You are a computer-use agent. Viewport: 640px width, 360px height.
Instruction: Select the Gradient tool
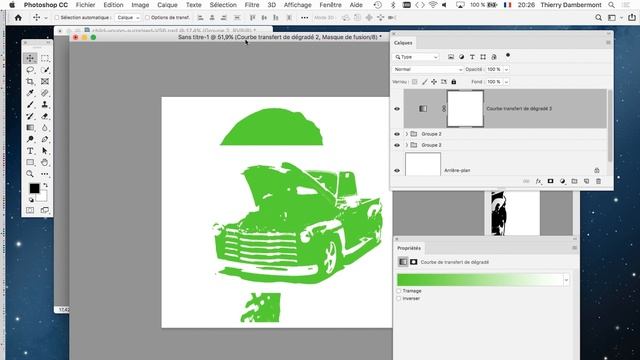tap(30, 128)
